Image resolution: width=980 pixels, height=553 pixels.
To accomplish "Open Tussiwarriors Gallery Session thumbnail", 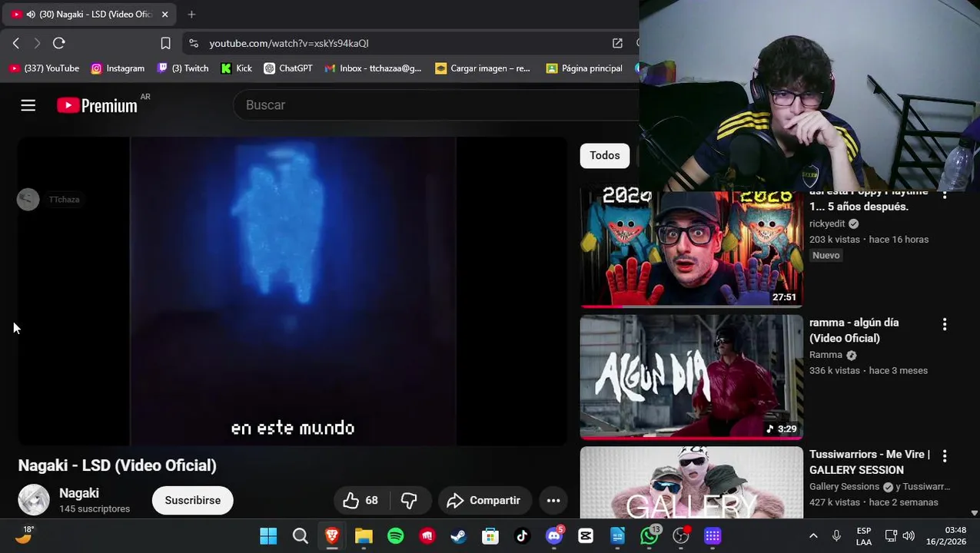I will point(692,482).
